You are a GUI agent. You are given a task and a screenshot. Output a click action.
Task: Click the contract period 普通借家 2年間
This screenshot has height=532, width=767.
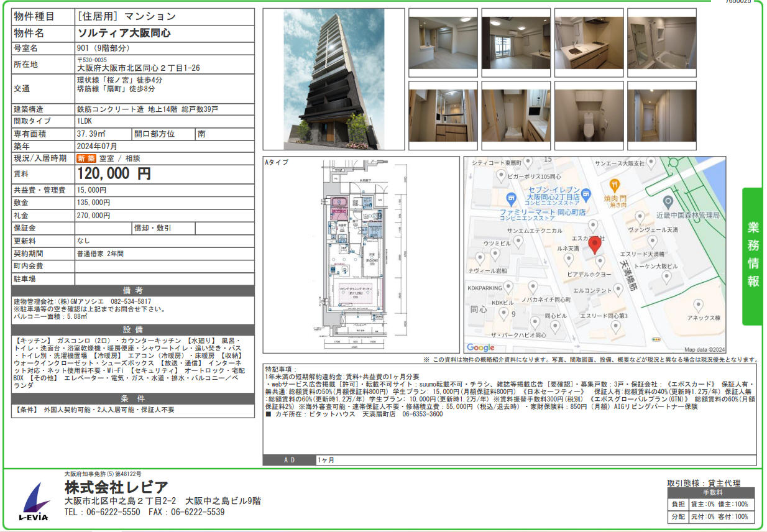coord(100,254)
